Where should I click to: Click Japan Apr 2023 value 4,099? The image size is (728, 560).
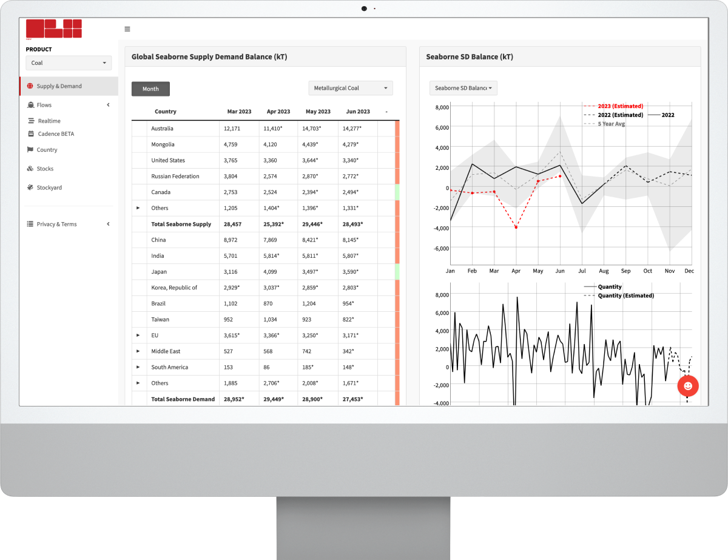point(271,272)
